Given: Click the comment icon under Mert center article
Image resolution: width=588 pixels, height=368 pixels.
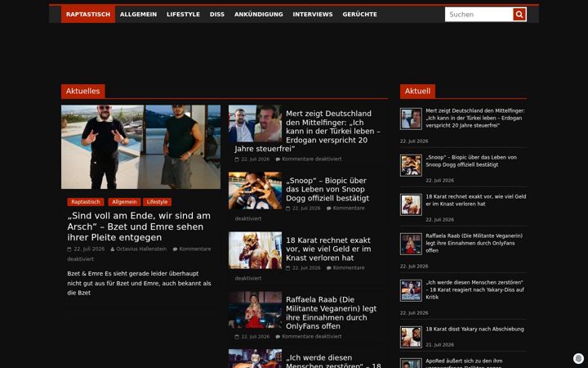Looking at the screenshot, I should 278,159.
